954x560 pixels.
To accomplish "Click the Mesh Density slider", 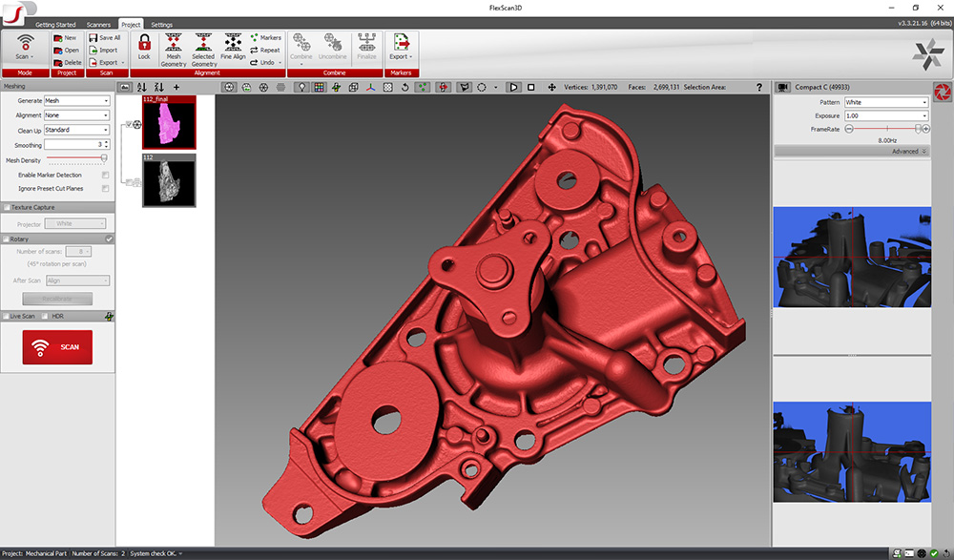I will [76, 158].
